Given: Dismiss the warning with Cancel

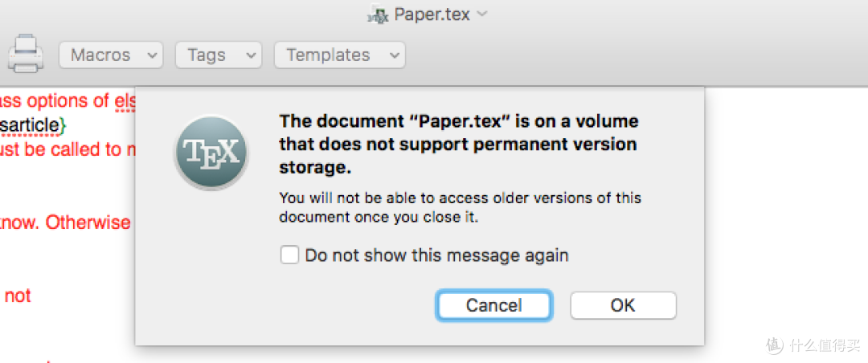Looking at the screenshot, I should tap(493, 305).
